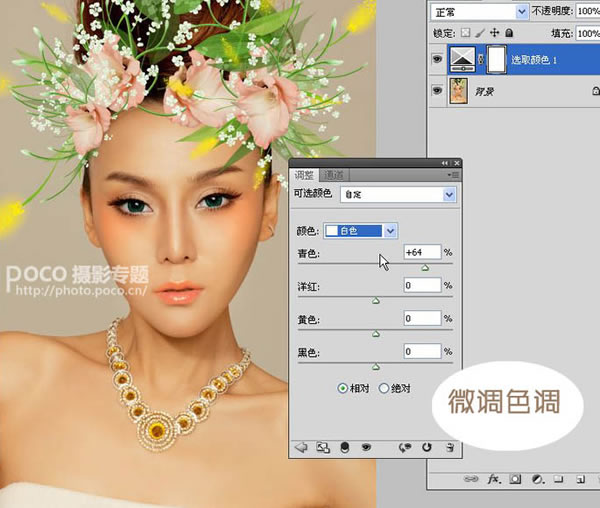Click 洋红 value input field
This screenshot has height=508, width=600.
click(422, 285)
